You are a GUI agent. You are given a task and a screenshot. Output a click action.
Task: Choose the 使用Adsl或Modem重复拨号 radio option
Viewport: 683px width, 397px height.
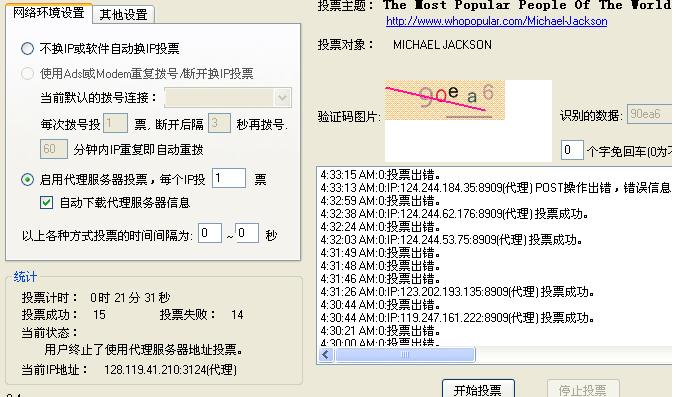pos(27,74)
